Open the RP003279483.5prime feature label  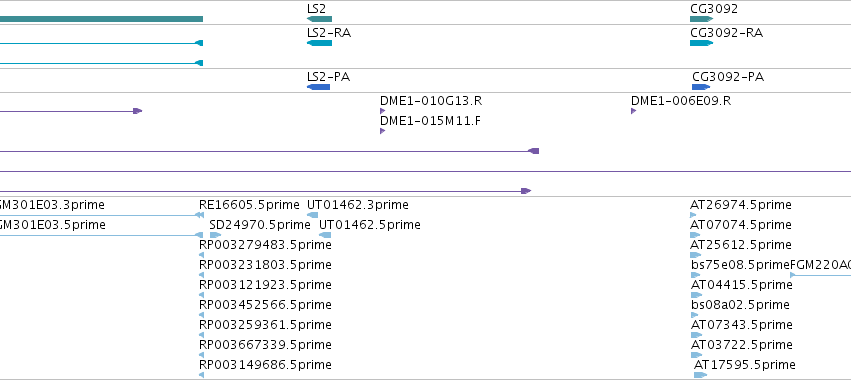coord(265,245)
